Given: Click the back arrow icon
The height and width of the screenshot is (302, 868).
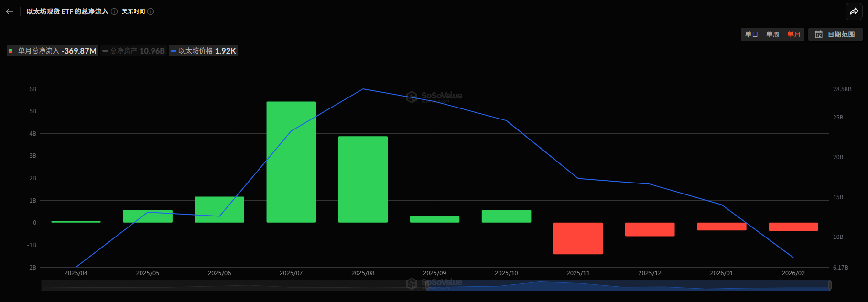Looking at the screenshot, I should tap(10, 11).
